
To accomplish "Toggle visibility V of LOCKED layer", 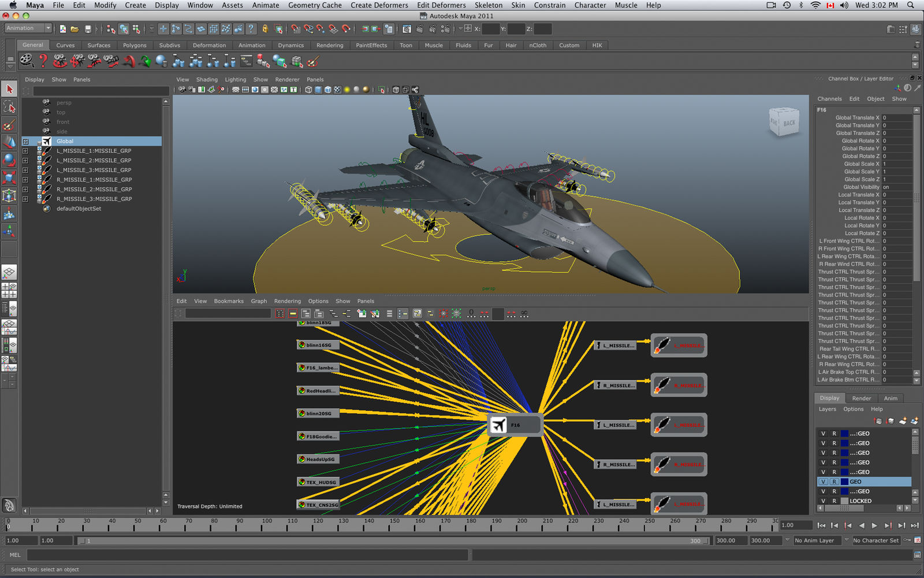I will click(824, 501).
